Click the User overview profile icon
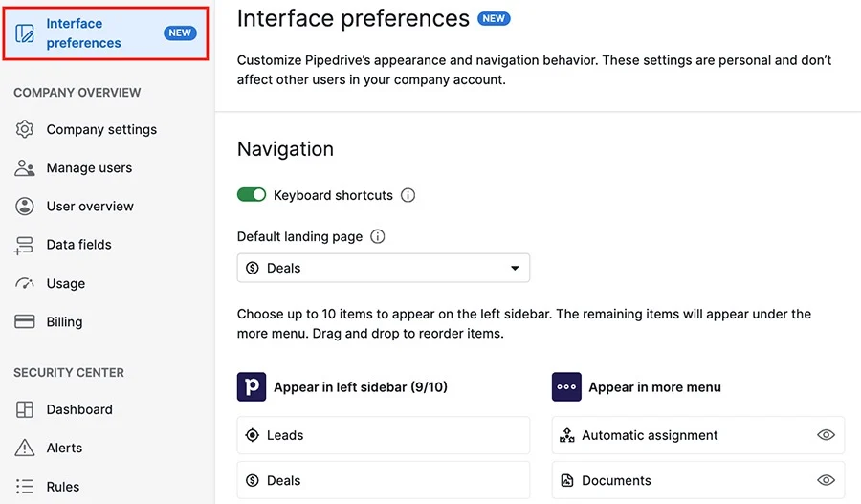The width and height of the screenshot is (861, 504). pos(25,206)
